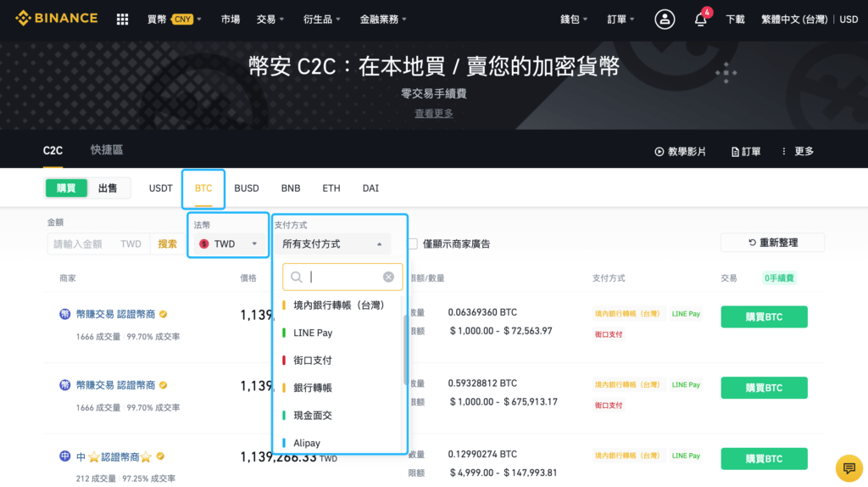The image size is (868, 487).
Task: Switch to 出售 sell mode
Action: coord(108,188)
